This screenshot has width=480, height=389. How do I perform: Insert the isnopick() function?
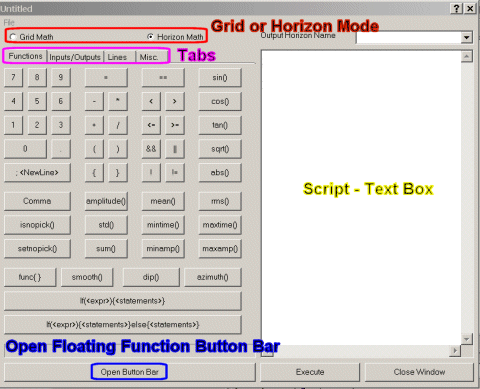pyautogui.click(x=37, y=225)
